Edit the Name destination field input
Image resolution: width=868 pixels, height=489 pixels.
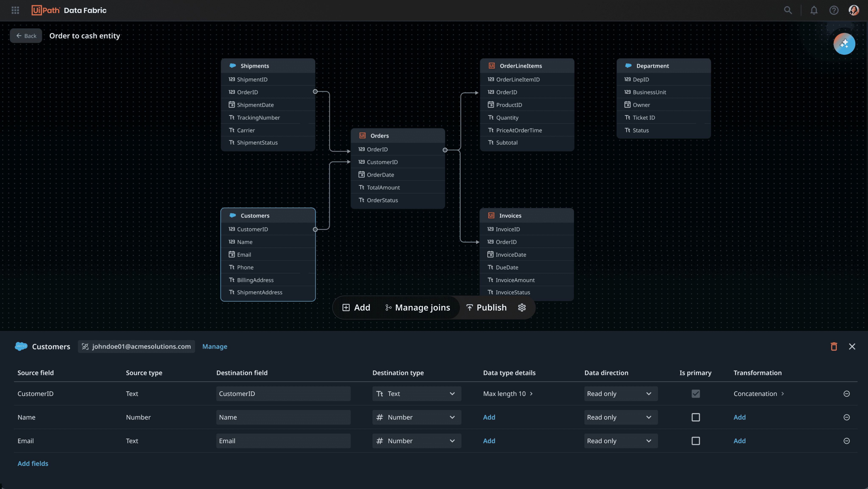coord(283,417)
